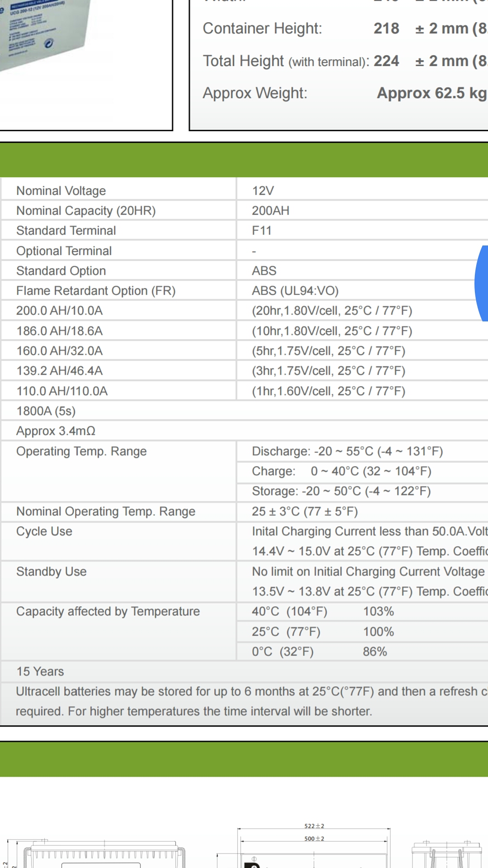
Task: Select the Approx 3.4mΩ text
Action: pyautogui.click(x=56, y=431)
